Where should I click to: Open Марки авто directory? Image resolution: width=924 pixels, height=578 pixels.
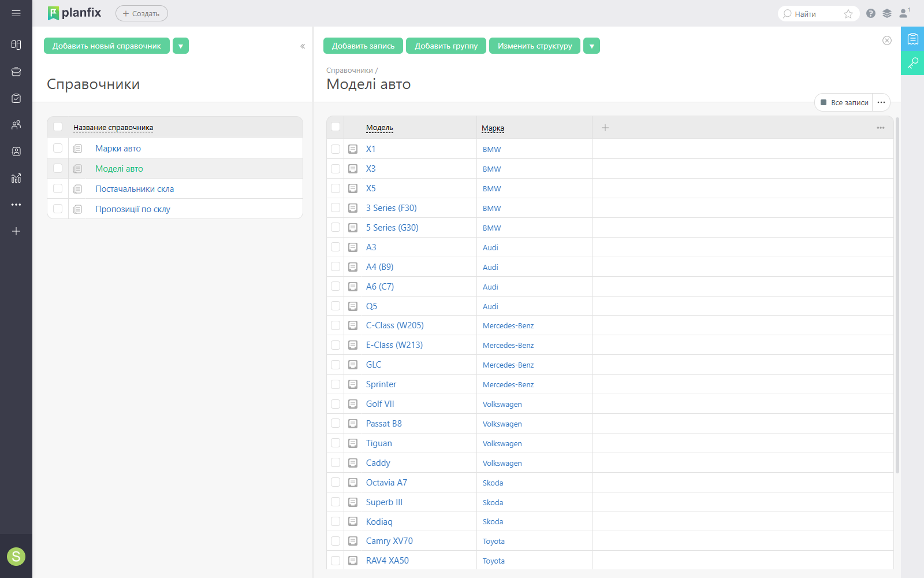[118, 149]
